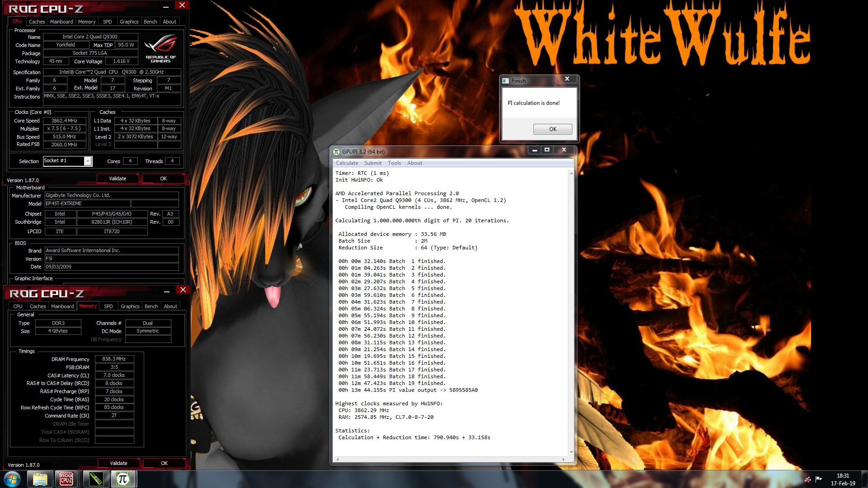Click the GPUPI horizontal scrollbar right arrow

coord(563,460)
